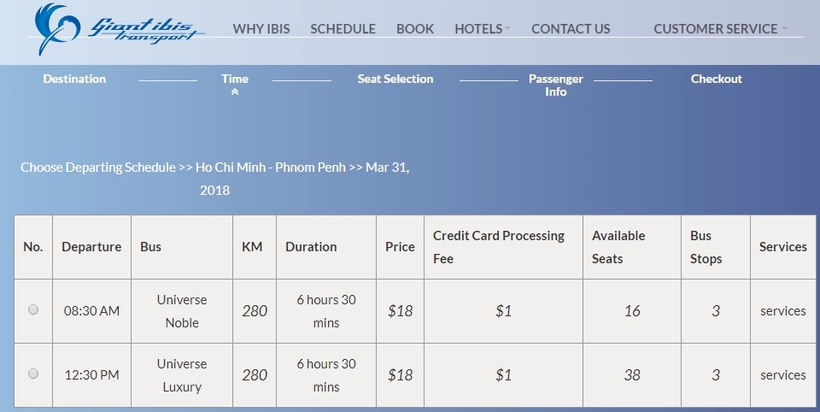Click the double chevron under Time step
820x412 pixels.
click(x=235, y=92)
